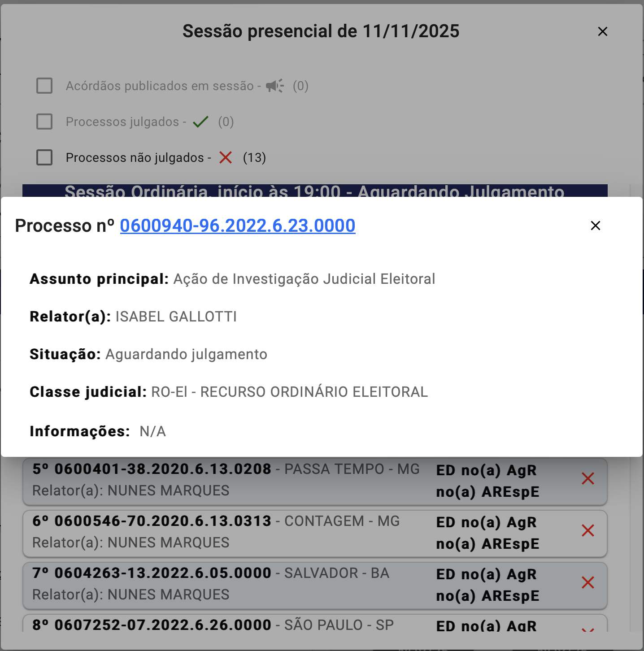The height and width of the screenshot is (651, 644).
Task: Open process link 0600940-96.2022.6.23.0000
Action: pyautogui.click(x=237, y=226)
